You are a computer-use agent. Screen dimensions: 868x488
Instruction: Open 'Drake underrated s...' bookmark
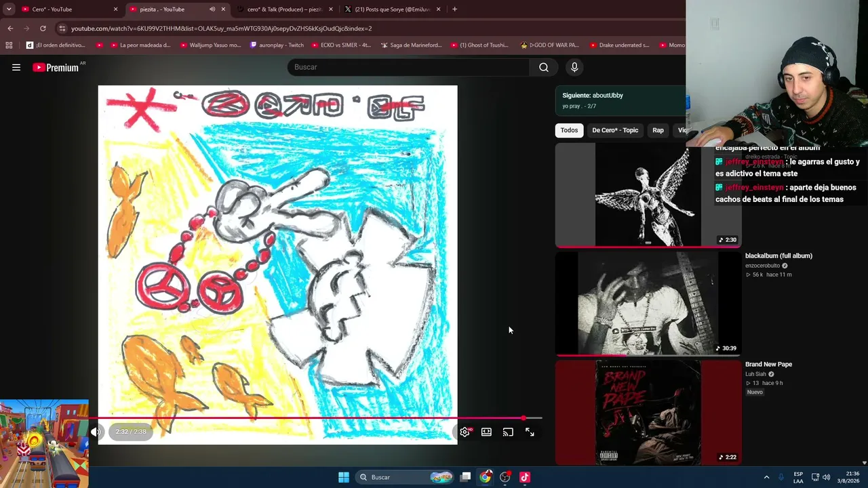click(x=619, y=45)
